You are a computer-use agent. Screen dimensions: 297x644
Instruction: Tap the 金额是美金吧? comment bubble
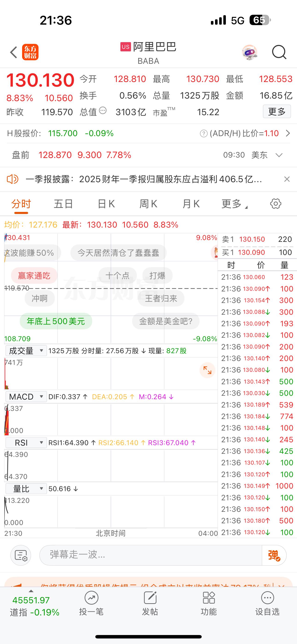(x=166, y=321)
